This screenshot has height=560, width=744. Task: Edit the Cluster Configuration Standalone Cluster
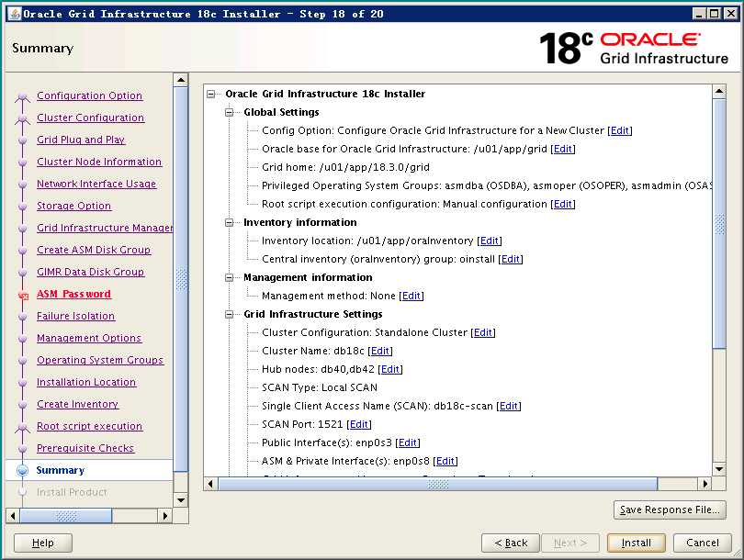tap(483, 332)
